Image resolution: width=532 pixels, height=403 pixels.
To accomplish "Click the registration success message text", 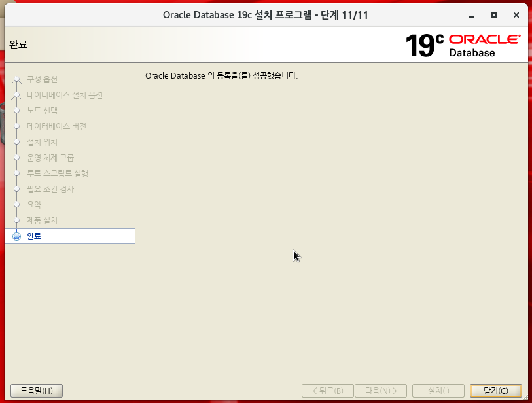I will tap(221, 76).
